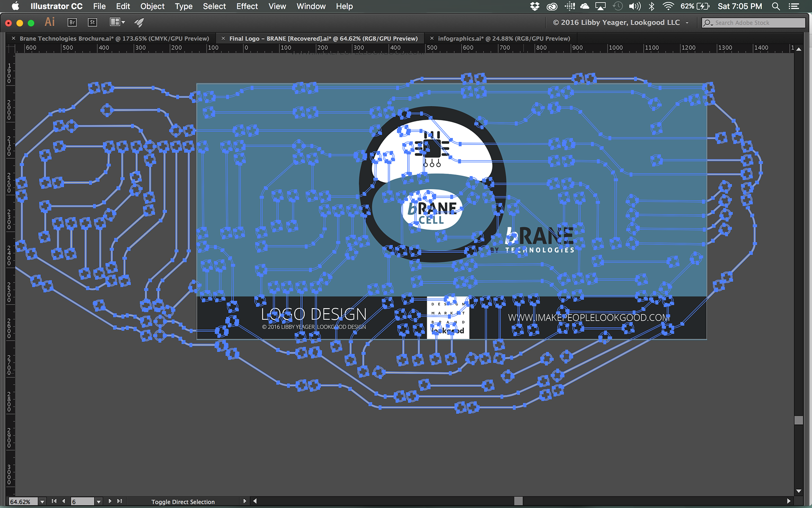Image resolution: width=812 pixels, height=508 pixels.
Task: Expand the artboard number dropdown
Action: [x=99, y=502]
